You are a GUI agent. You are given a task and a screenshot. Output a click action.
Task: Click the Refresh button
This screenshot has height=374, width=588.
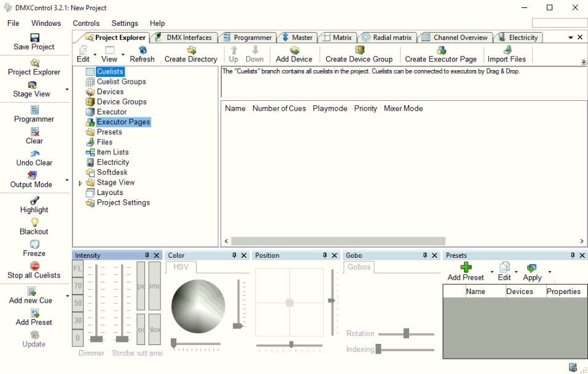142,54
